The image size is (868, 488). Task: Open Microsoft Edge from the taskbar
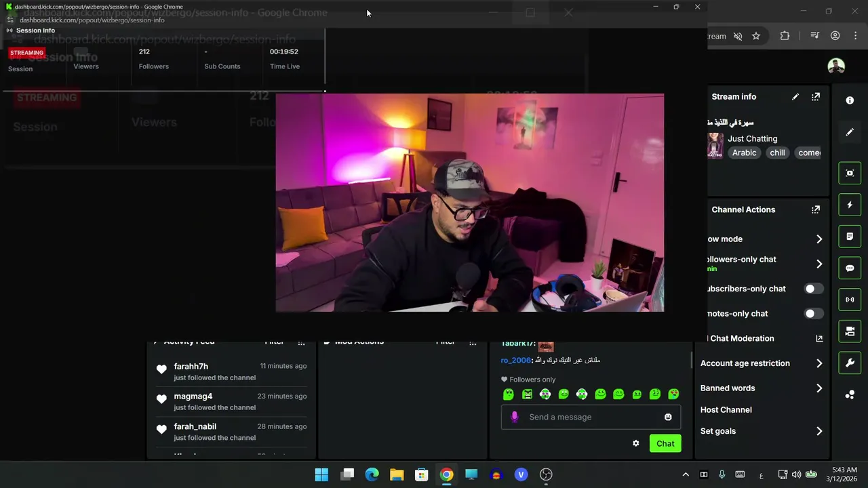(372, 474)
